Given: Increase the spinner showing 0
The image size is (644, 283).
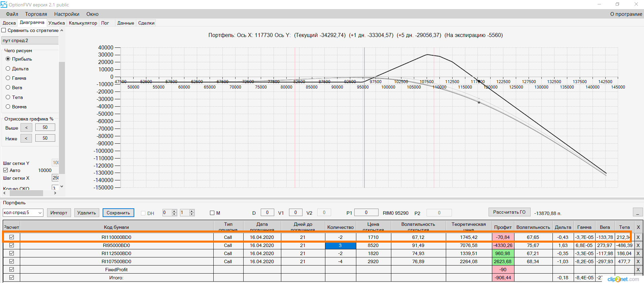Looking at the screenshot, I should (x=174, y=211).
